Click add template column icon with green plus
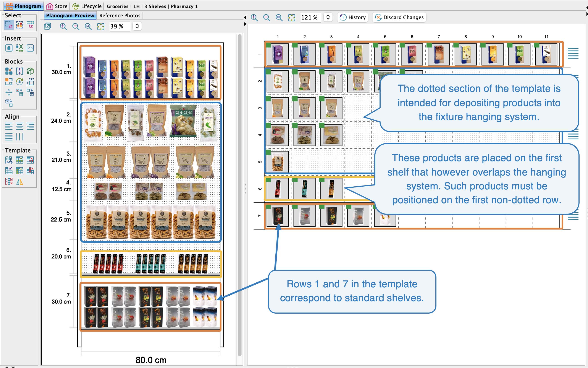Viewport: 588px width, 368px height. click(19, 171)
